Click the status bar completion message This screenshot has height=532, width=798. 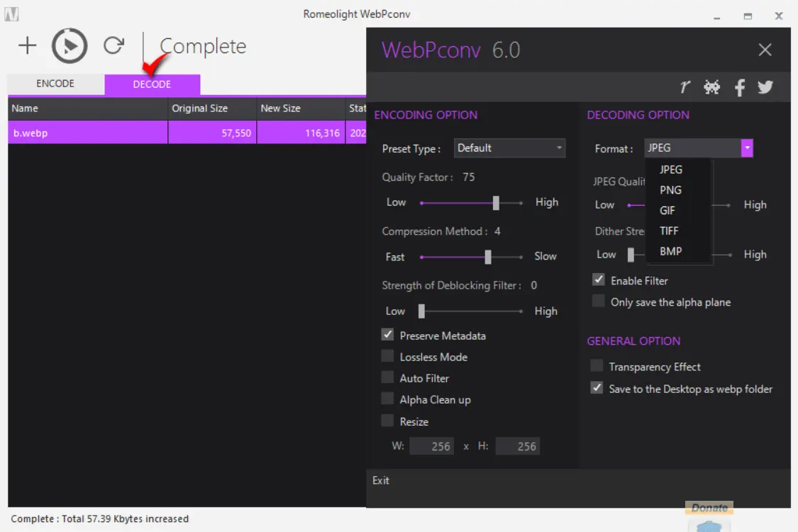(x=100, y=519)
